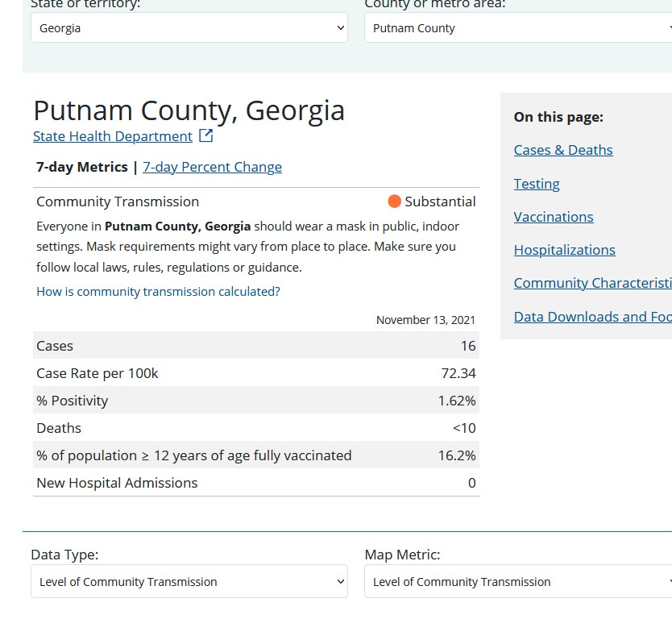
Task: Go to the Hospitalizations section link
Action: (x=564, y=250)
